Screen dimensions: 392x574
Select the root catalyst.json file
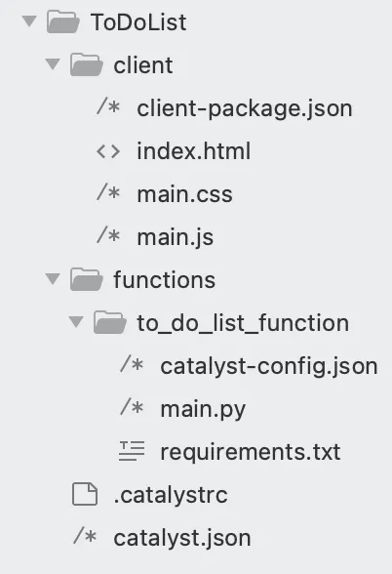(182, 539)
